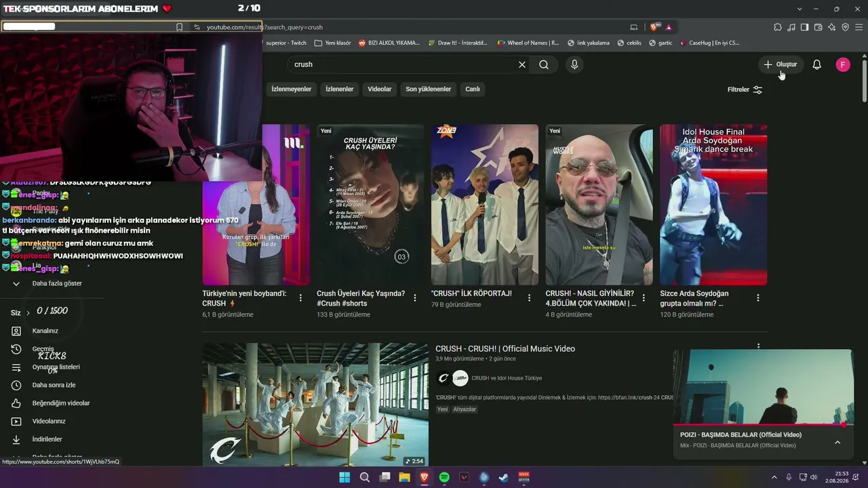Select the Videolar filter chip

coord(380,89)
